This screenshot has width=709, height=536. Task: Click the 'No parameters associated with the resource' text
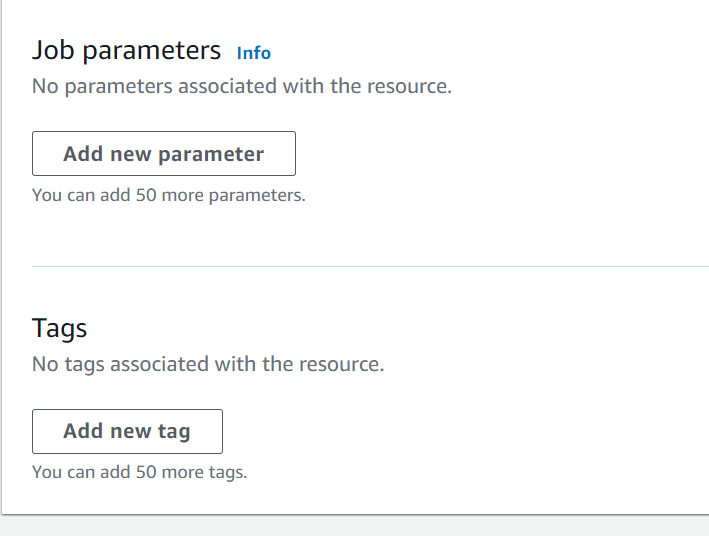[242, 86]
